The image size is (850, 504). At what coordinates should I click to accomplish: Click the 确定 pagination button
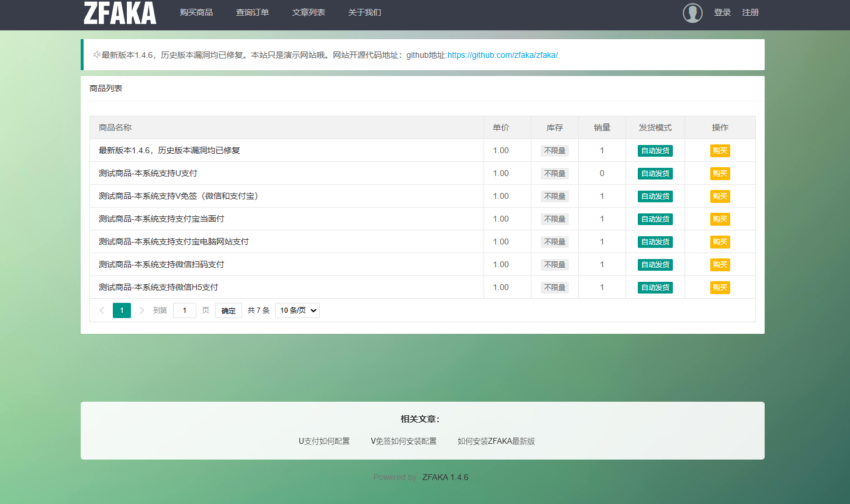click(x=229, y=310)
